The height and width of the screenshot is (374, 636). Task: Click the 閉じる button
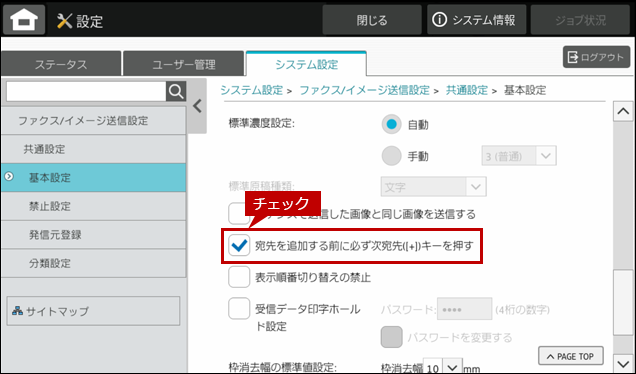pos(372,19)
